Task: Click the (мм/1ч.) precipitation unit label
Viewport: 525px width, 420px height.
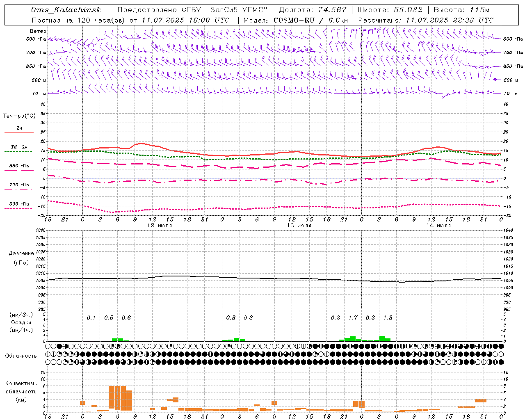Action: coord(21,330)
